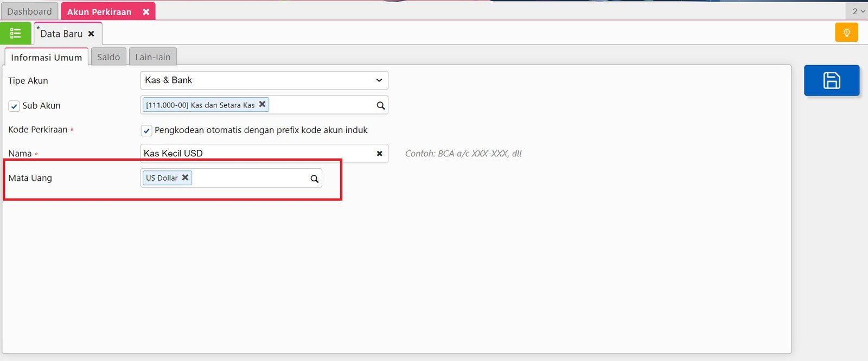Click the blue save disk button
Image resolution: width=868 pixels, height=361 pixels.
point(831,80)
